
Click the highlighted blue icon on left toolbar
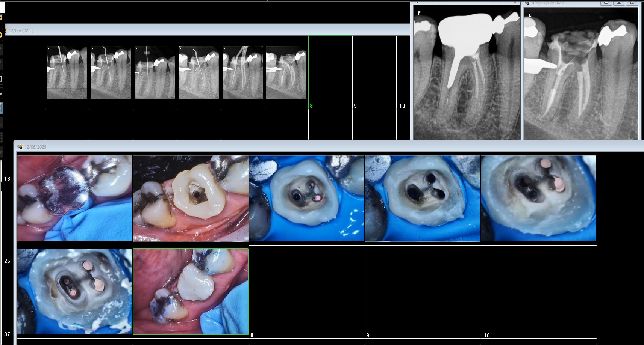pyautogui.click(x=1, y=108)
